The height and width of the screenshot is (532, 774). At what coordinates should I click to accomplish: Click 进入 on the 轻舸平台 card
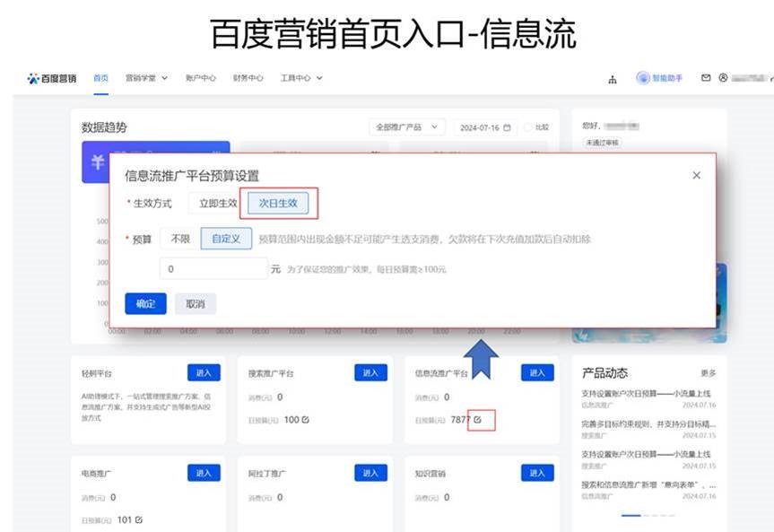coord(204,373)
